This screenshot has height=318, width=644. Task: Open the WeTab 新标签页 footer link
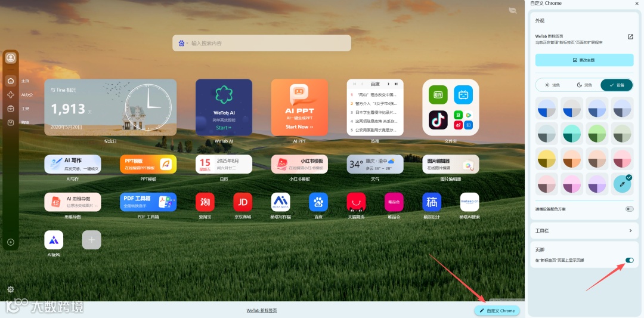pos(262,311)
